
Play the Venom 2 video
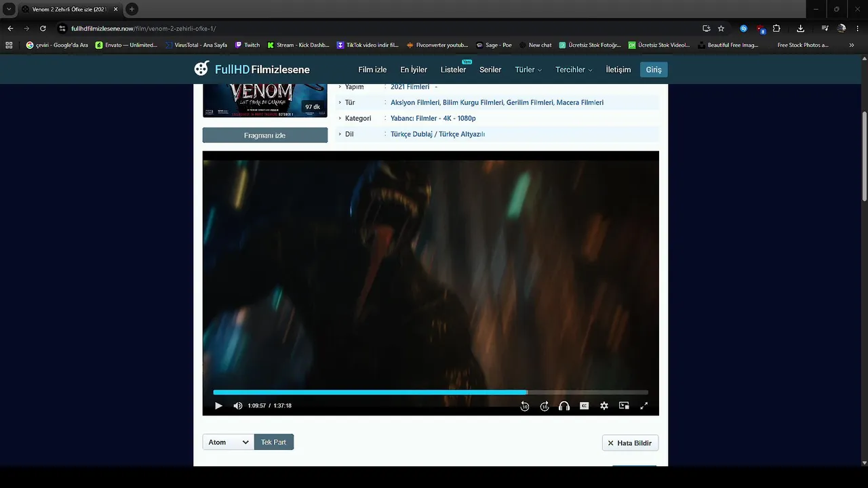[218, 406]
